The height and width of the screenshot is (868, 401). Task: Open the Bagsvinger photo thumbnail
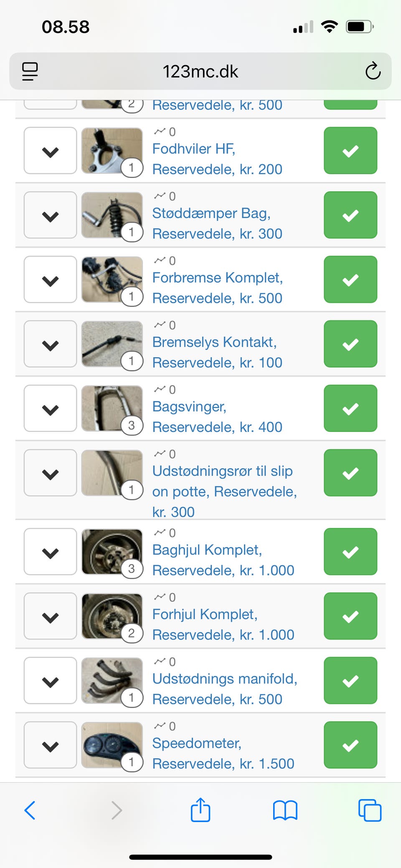click(112, 408)
